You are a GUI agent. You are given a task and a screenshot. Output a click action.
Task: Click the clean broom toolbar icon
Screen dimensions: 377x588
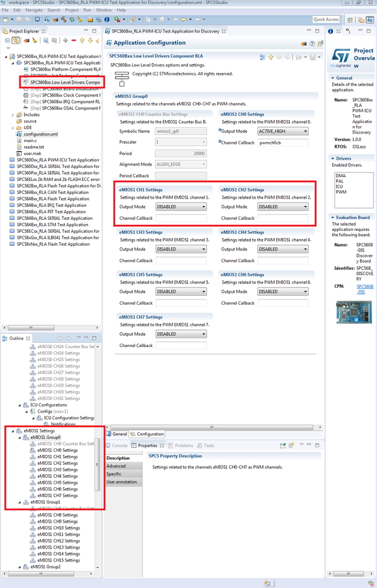81,19
